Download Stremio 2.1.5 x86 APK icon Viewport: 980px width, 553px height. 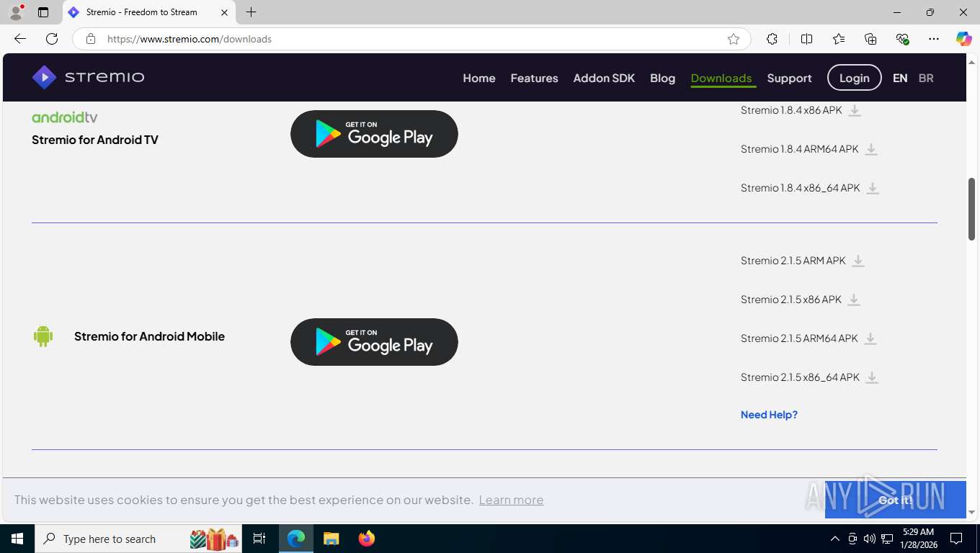tap(854, 300)
